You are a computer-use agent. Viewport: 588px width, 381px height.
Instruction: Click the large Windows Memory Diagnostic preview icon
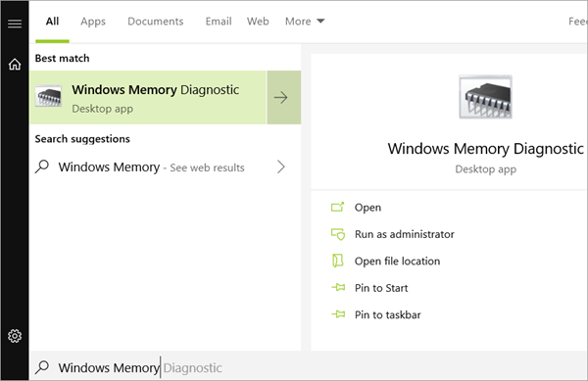tap(486, 97)
